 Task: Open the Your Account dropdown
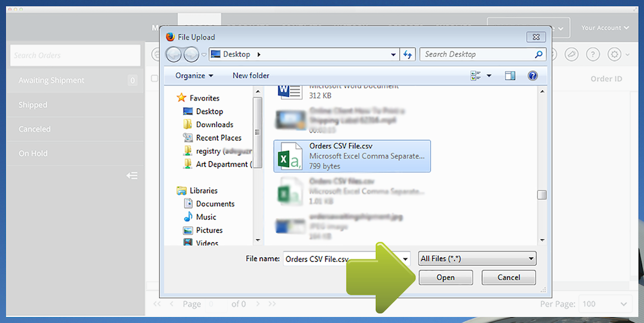point(605,28)
